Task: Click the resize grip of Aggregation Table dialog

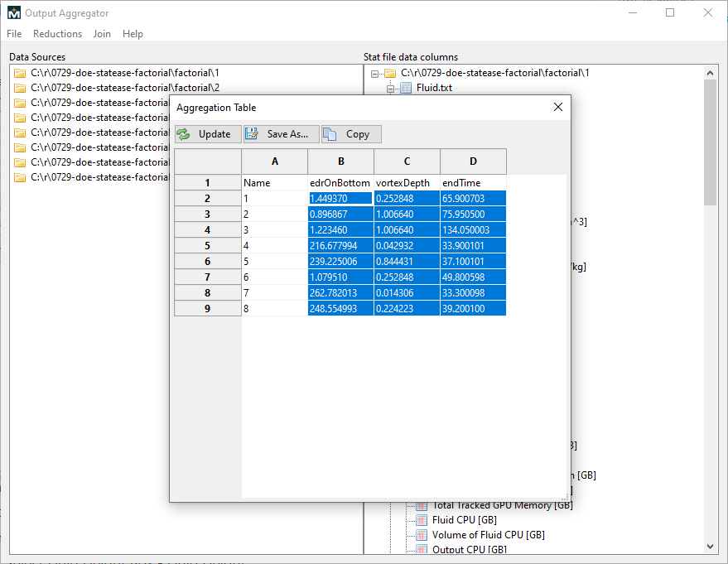Action: (565, 497)
